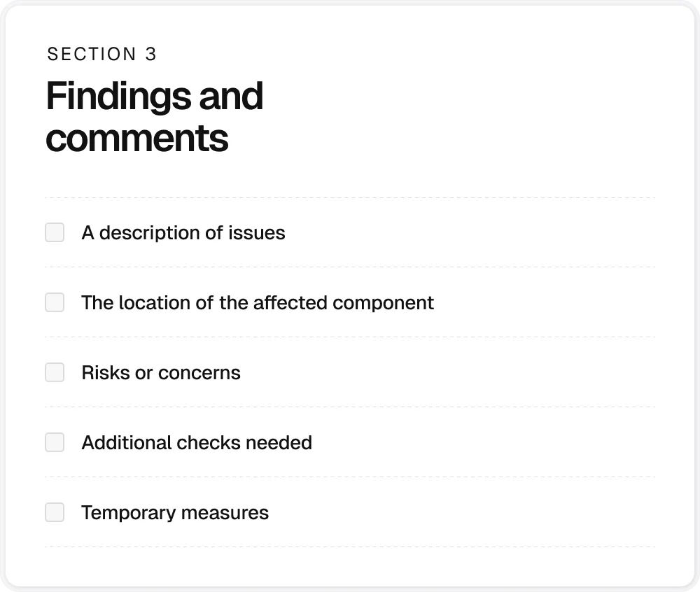Check the 'Additional checks needed' box
Screen dimensions: 700x592
point(54,442)
